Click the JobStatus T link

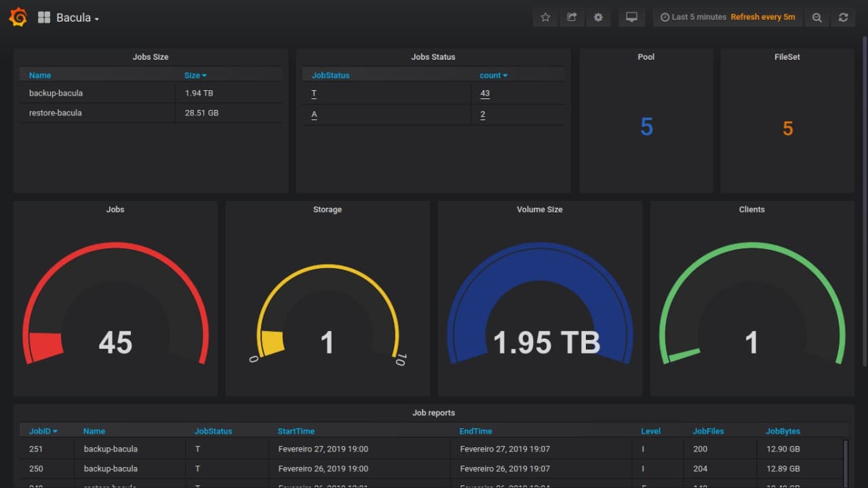tap(314, 94)
